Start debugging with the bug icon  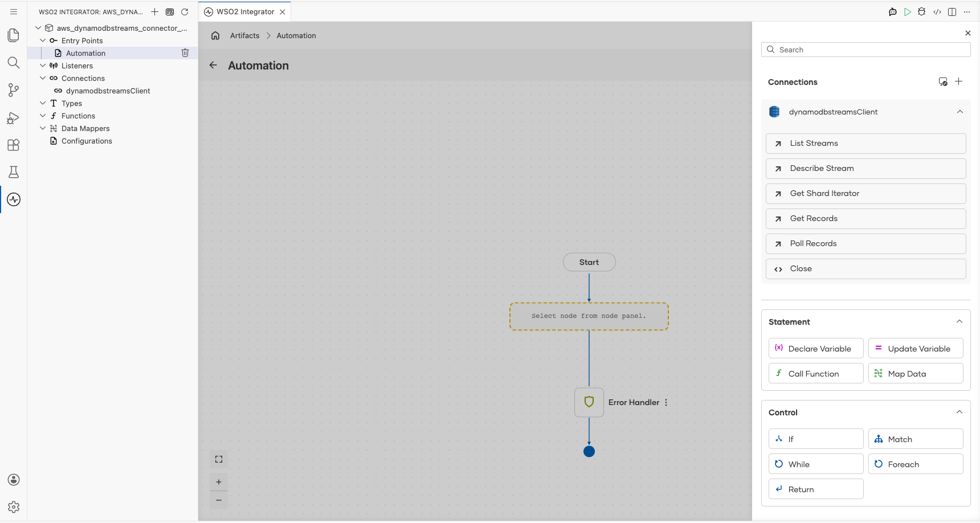pos(922,12)
